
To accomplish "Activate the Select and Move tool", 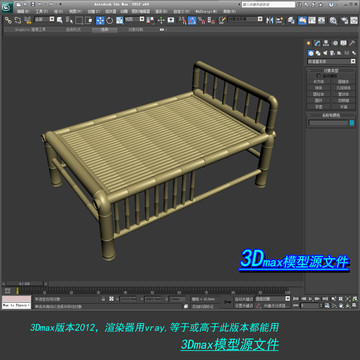I will [100, 20].
